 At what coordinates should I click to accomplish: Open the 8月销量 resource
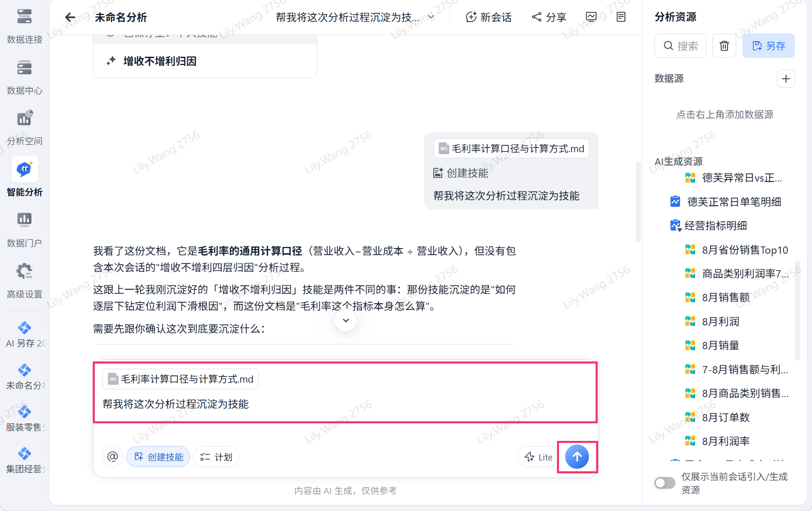tap(713, 345)
